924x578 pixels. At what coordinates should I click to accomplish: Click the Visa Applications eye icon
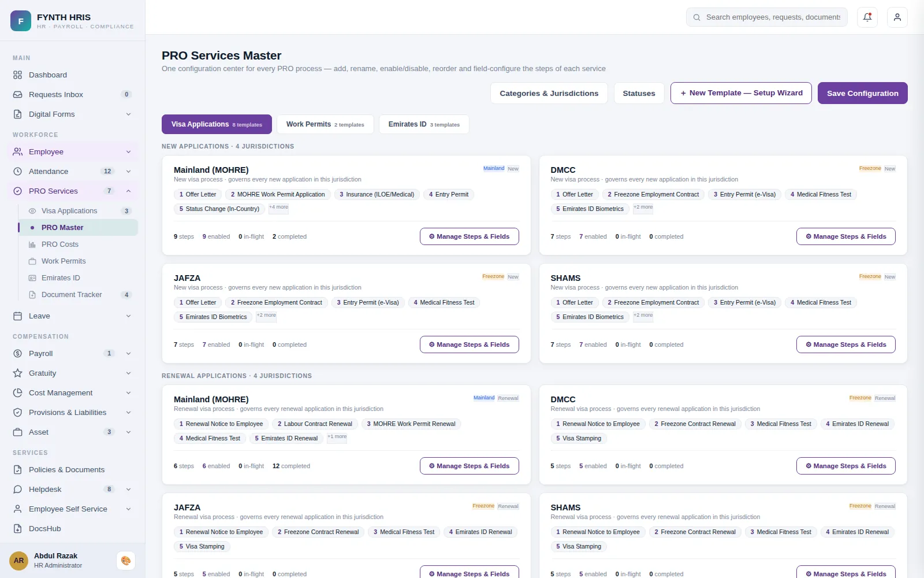pos(32,211)
